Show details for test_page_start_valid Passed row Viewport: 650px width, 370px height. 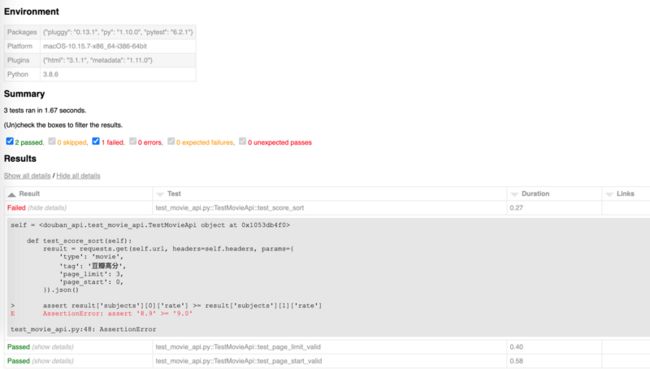coord(53,361)
